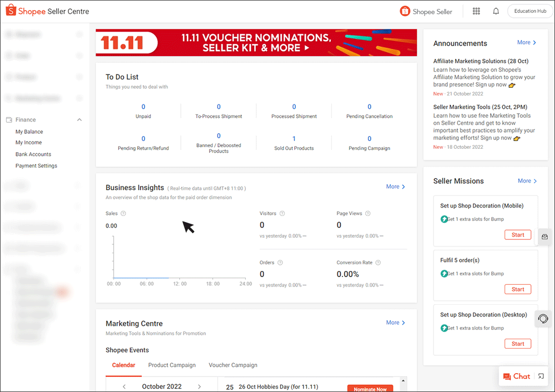Screen dimensions: 555x392
Task: Open the Education Hub
Action: click(x=529, y=11)
